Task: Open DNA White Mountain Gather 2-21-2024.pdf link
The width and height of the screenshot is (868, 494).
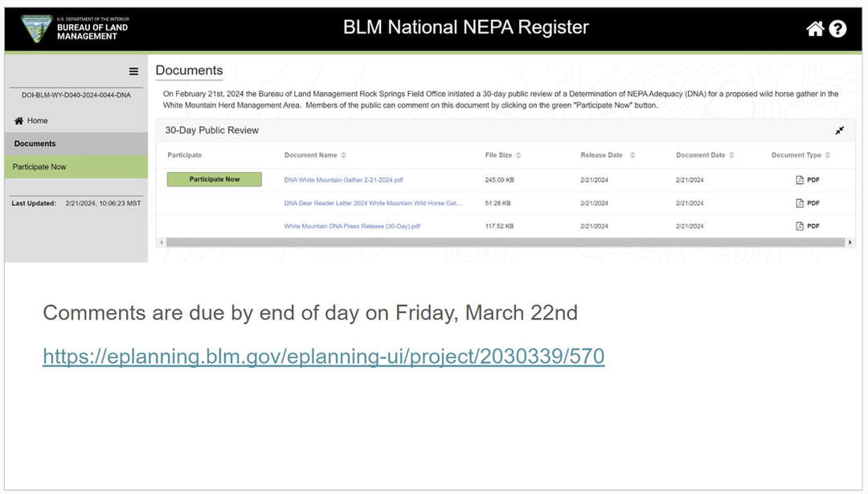Action: 343,180
